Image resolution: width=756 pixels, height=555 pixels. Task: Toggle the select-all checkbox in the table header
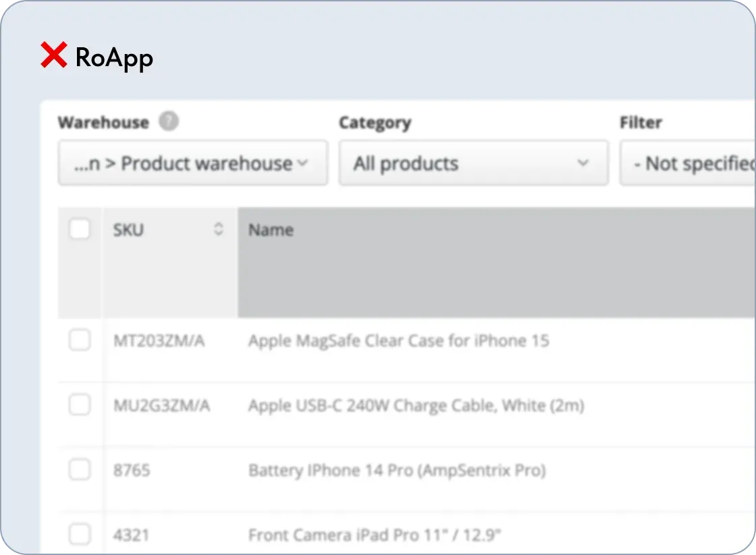pyautogui.click(x=80, y=229)
